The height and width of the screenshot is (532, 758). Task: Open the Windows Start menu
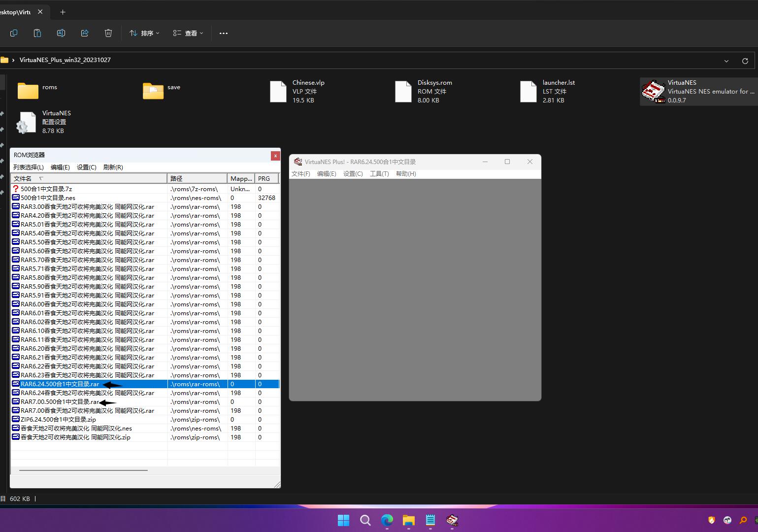point(344,520)
